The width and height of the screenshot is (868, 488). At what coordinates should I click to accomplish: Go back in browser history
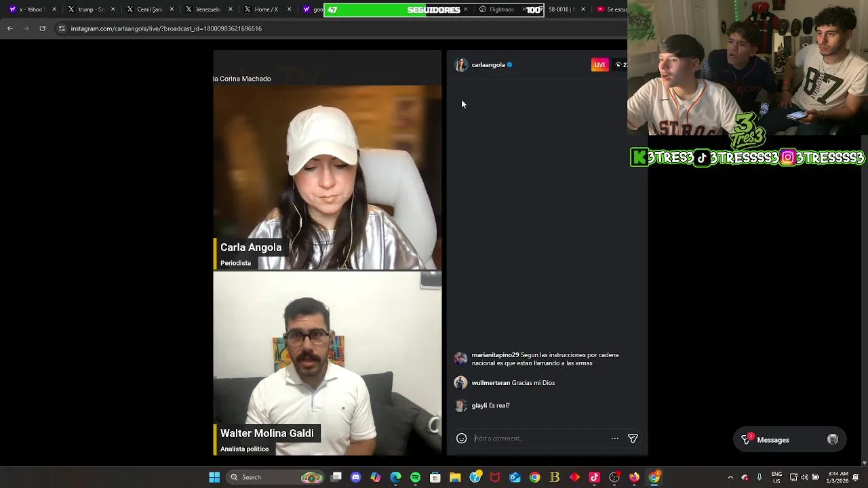coord(10,28)
